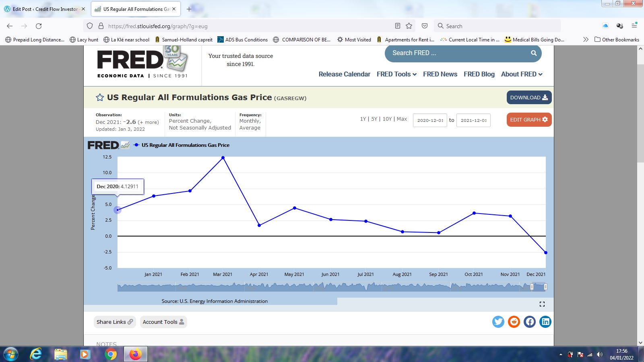
Task: Share the graph on Facebook
Action: (x=530, y=322)
